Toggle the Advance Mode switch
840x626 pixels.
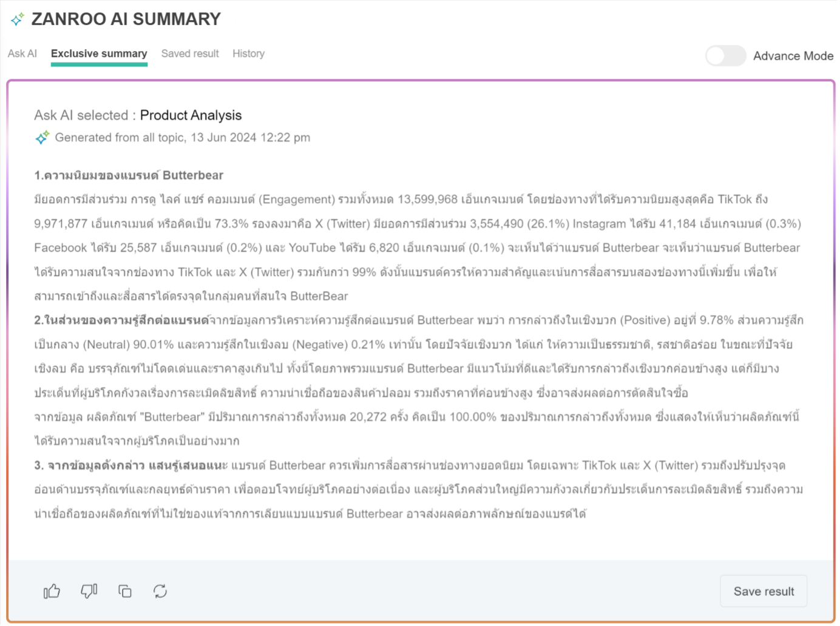click(725, 56)
